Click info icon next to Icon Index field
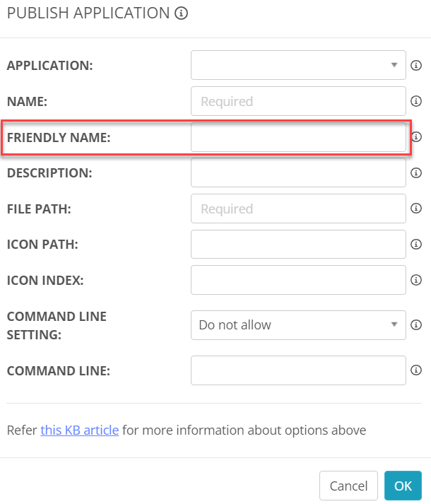Viewport: 431px width, 504px height. click(x=416, y=280)
